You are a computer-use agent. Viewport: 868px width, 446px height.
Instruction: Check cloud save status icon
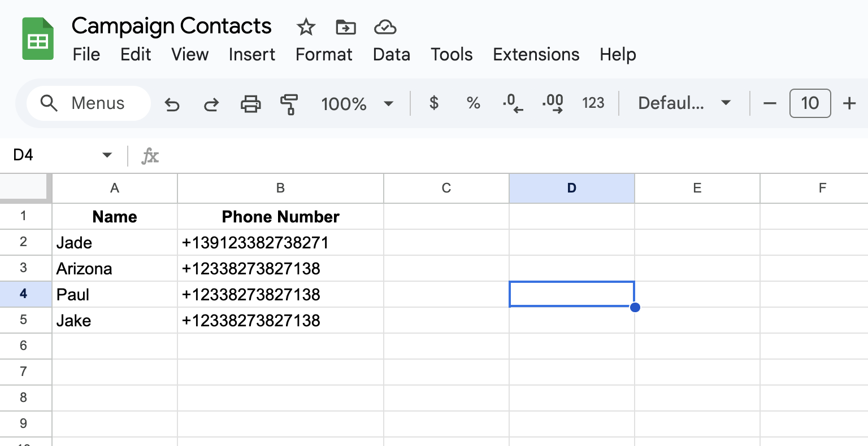click(385, 27)
